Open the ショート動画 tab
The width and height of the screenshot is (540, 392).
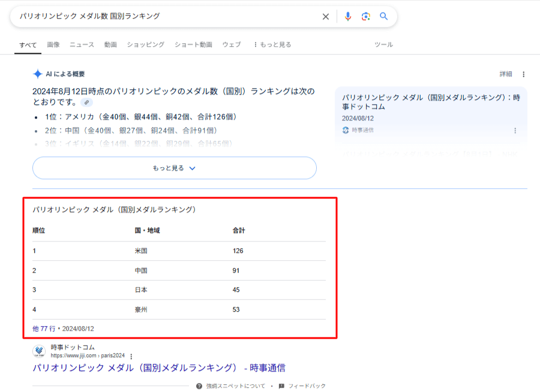193,44
